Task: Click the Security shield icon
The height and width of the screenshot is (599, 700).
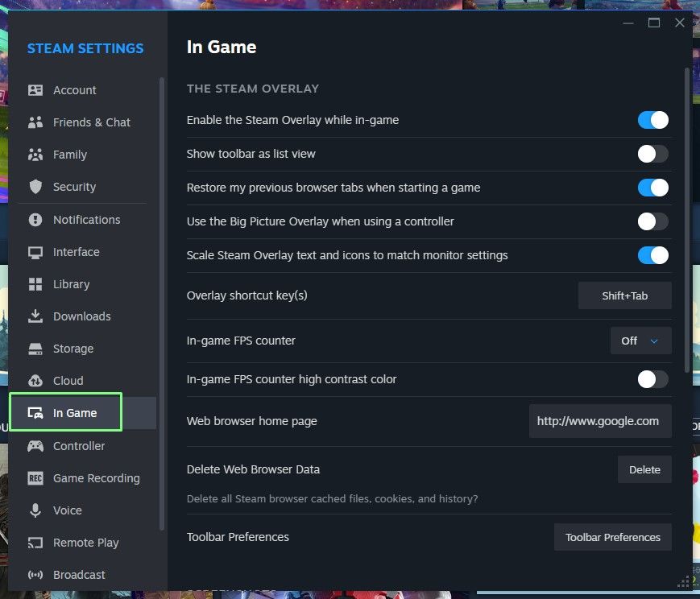Action: click(x=37, y=187)
